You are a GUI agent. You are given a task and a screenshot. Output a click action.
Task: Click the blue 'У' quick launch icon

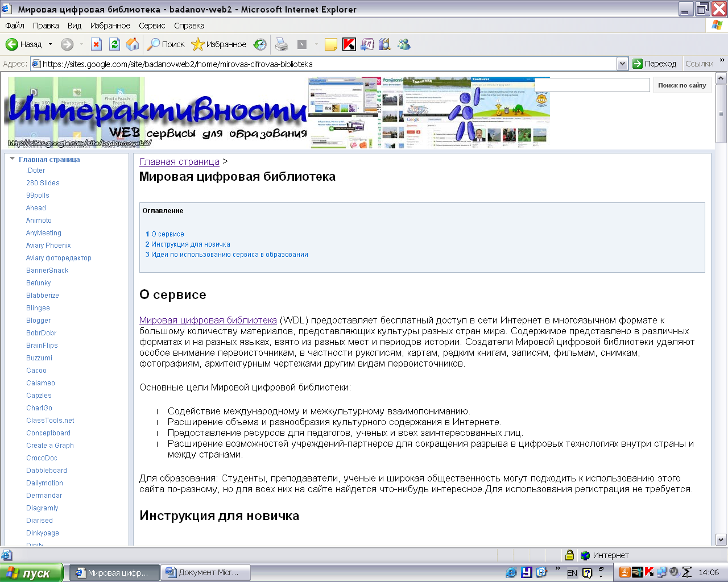[x=527, y=572]
